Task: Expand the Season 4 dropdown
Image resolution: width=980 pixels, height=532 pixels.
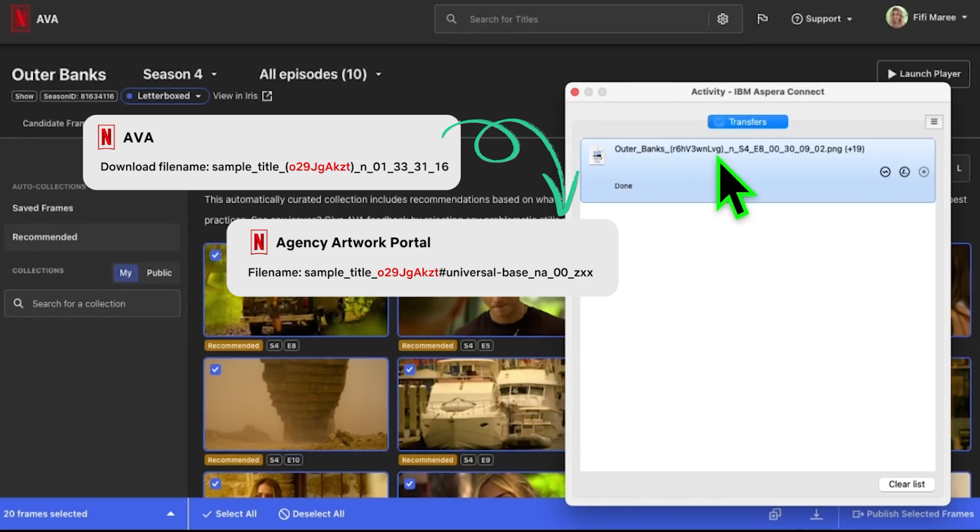Action: tap(180, 74)
